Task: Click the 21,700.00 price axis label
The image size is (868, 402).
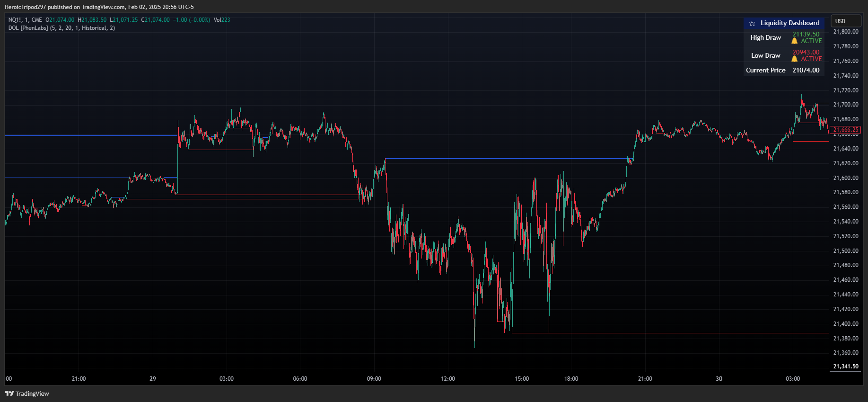Action: point(846,105)
